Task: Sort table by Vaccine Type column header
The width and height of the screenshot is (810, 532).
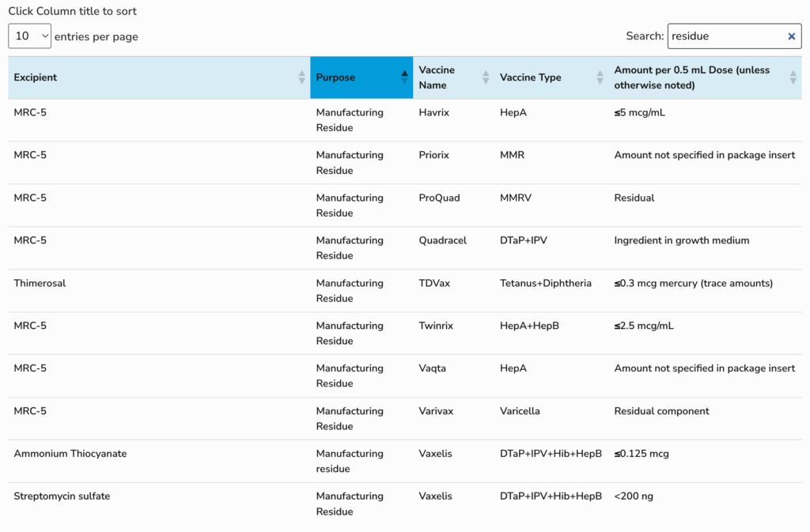Action: pyautogui.click(x=551, y=77)
